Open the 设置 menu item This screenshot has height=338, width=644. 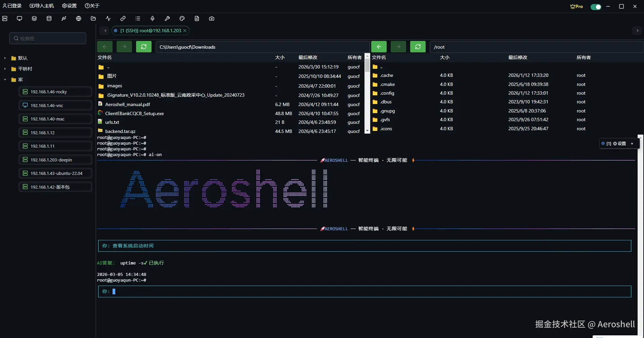point(69,5)
